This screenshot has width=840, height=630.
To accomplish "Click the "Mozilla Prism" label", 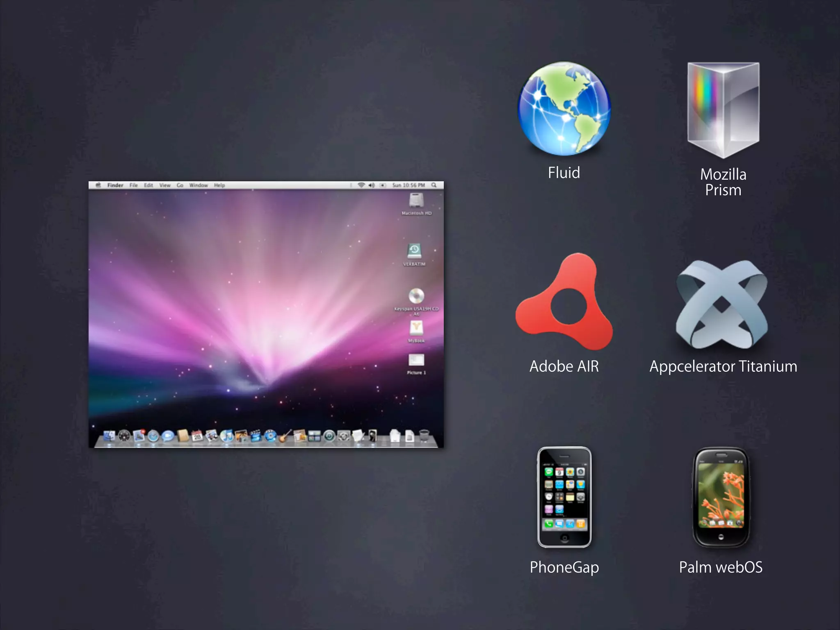I will [723, 182].
